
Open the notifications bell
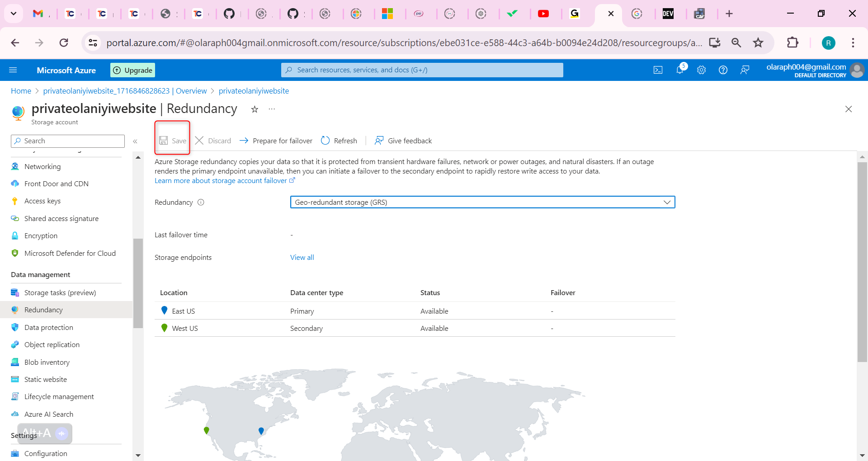679,70
